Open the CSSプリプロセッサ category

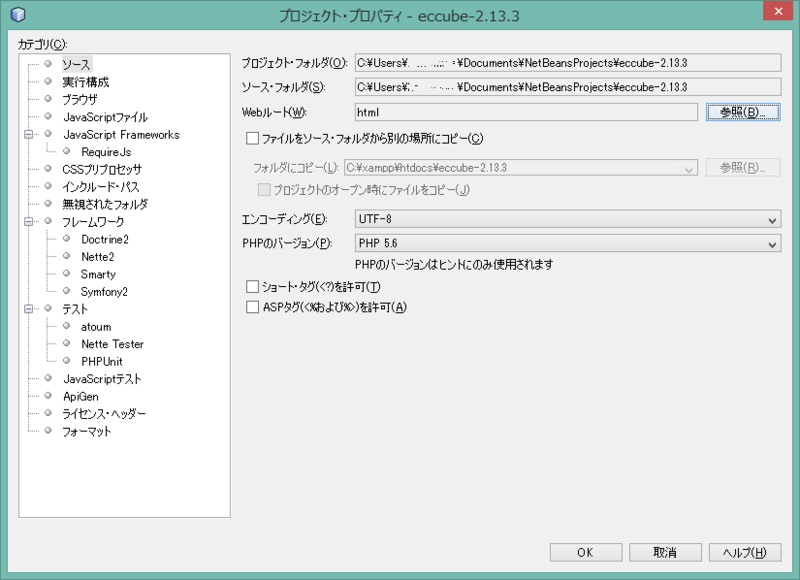(x=102, y=169)
